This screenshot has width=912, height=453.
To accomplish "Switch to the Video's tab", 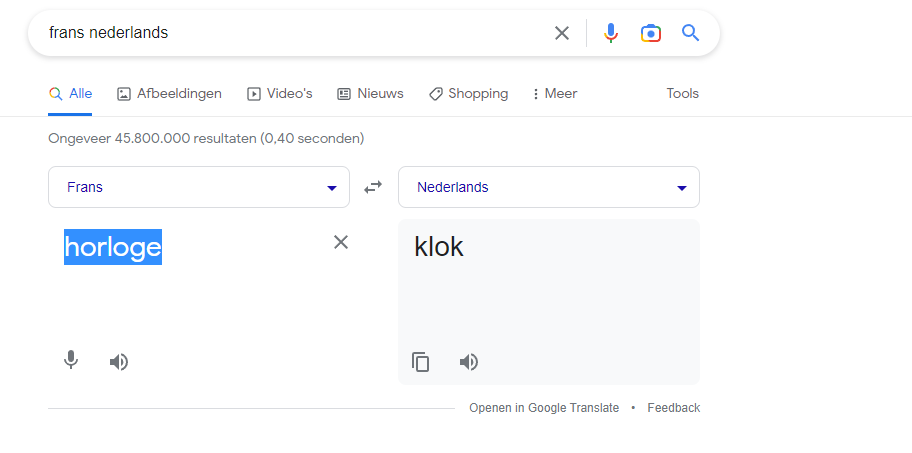I will [280, 94].
